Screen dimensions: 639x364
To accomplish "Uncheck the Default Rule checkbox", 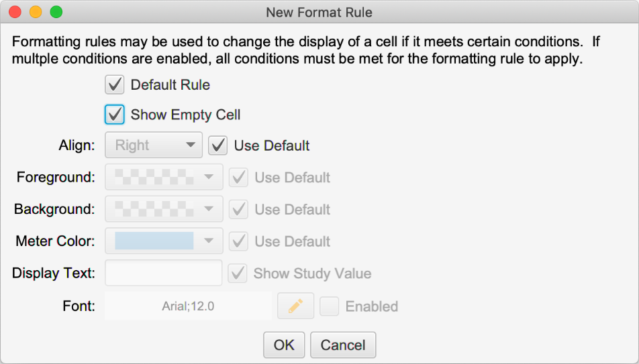I will pyautogui.click(x=115, y=85).
